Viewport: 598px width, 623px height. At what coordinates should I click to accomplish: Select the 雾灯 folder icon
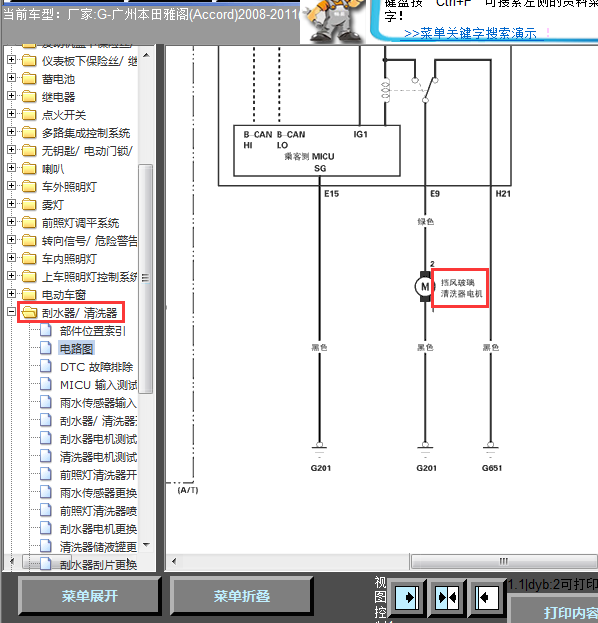click(x=29, y=204)
